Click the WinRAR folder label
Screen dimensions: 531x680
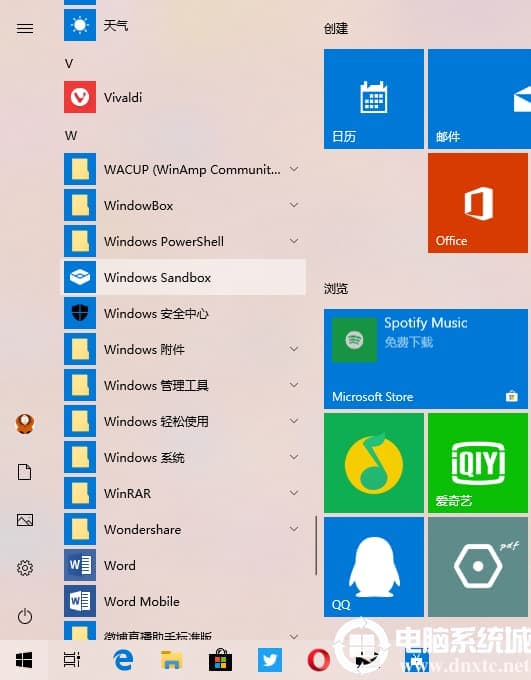tap(128, 494)
